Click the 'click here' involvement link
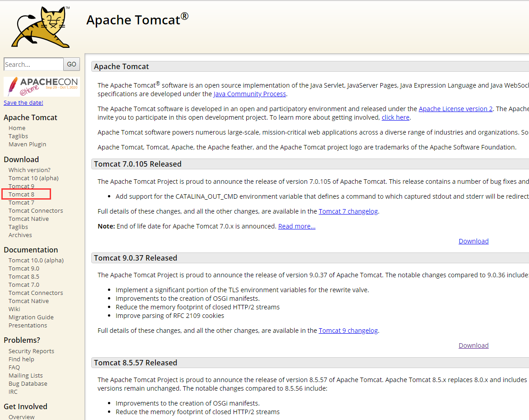Screen dimensions: 529x420 [395, 117]
